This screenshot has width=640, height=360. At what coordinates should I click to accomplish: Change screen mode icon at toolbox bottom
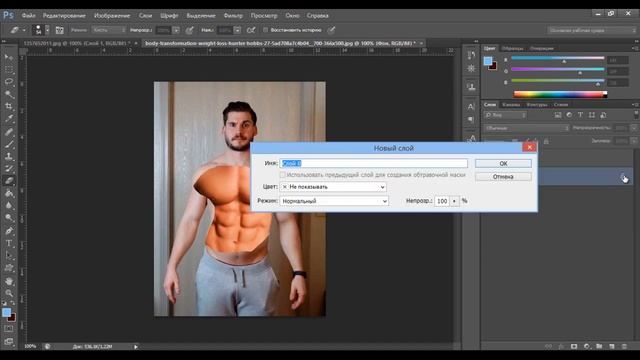coord(9,341)
